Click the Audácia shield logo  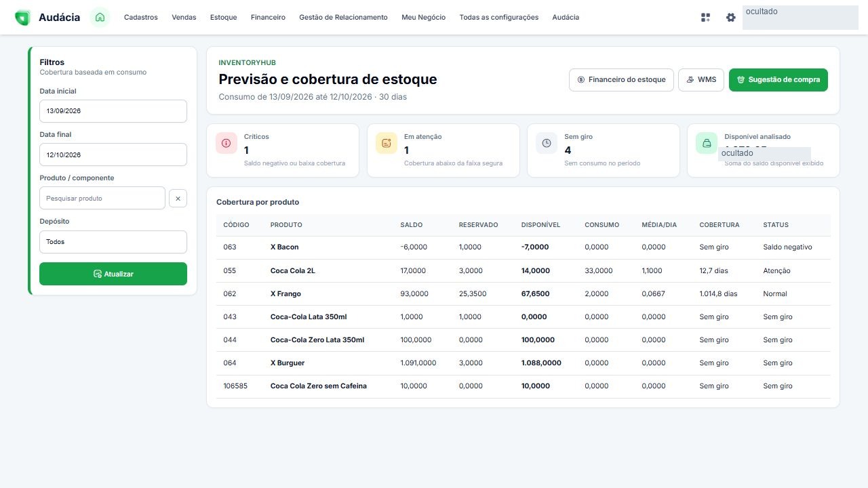tap(22, 18)
